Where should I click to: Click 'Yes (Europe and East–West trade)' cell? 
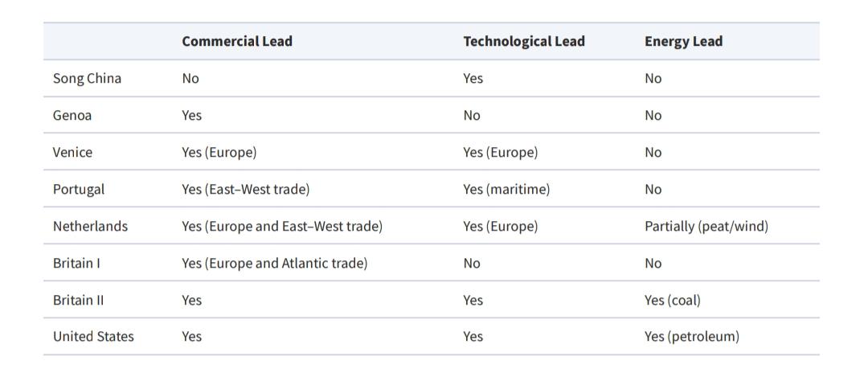(x=281, y=226)
